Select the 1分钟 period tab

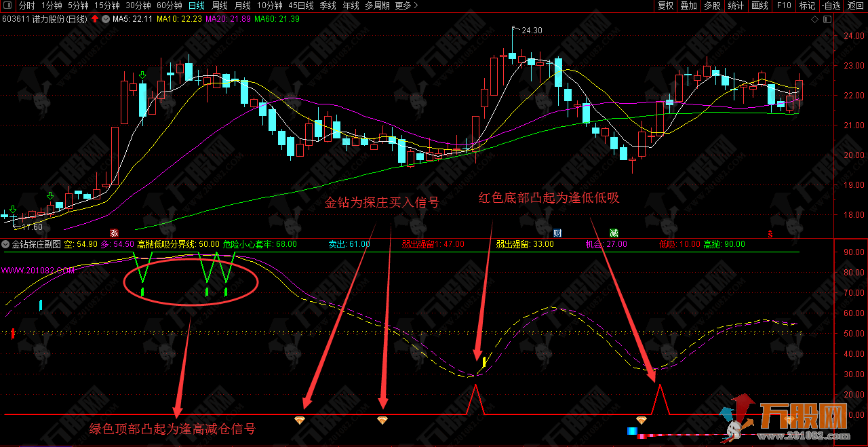52,5
